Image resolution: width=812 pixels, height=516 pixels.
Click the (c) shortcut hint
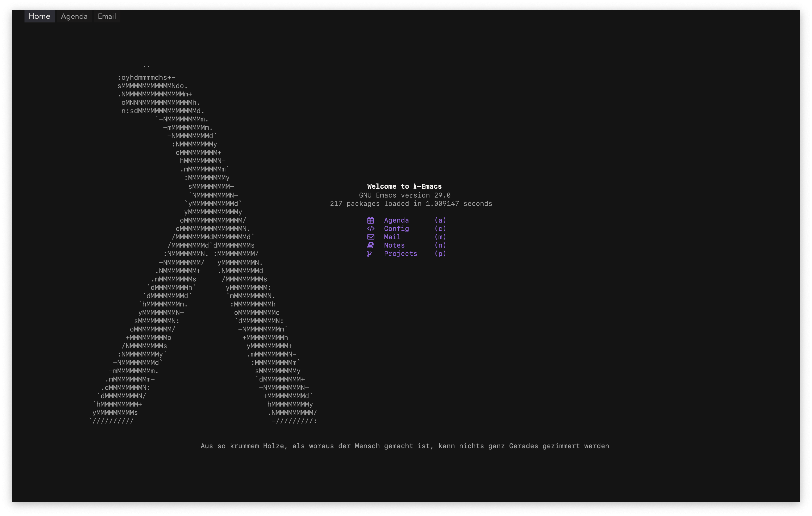click(440, 229)
